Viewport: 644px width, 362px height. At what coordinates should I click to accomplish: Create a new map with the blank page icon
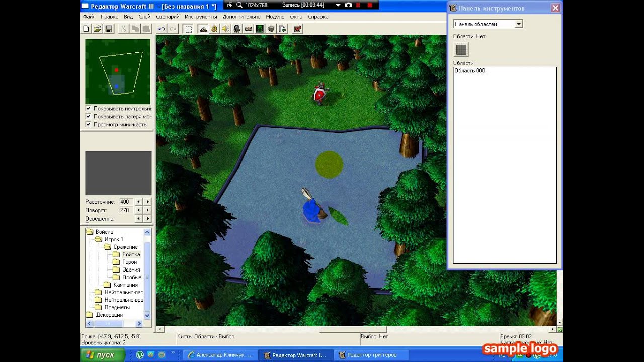[x=86, y=29]
